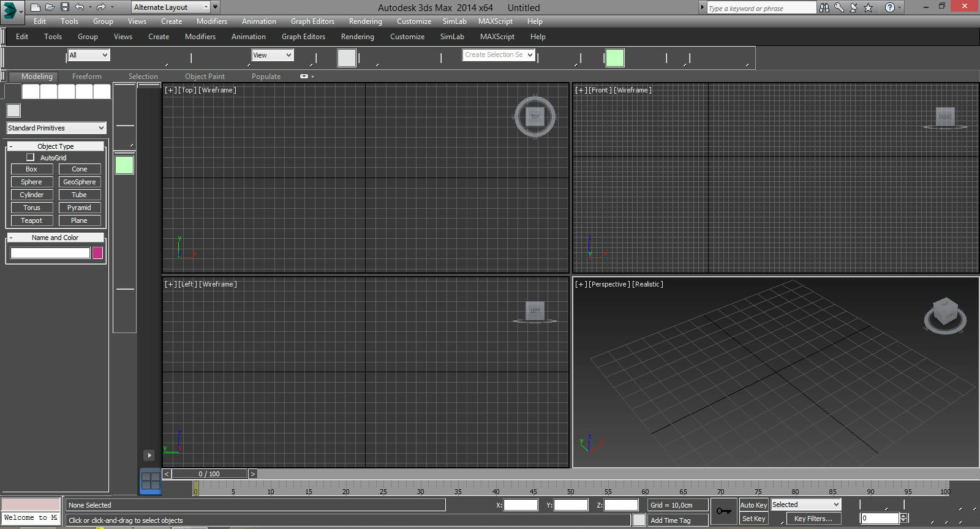Open the [Wireframe] shading menu in Top viewport
The height and width of the screenshot is (529, 980).
point(217,90)
